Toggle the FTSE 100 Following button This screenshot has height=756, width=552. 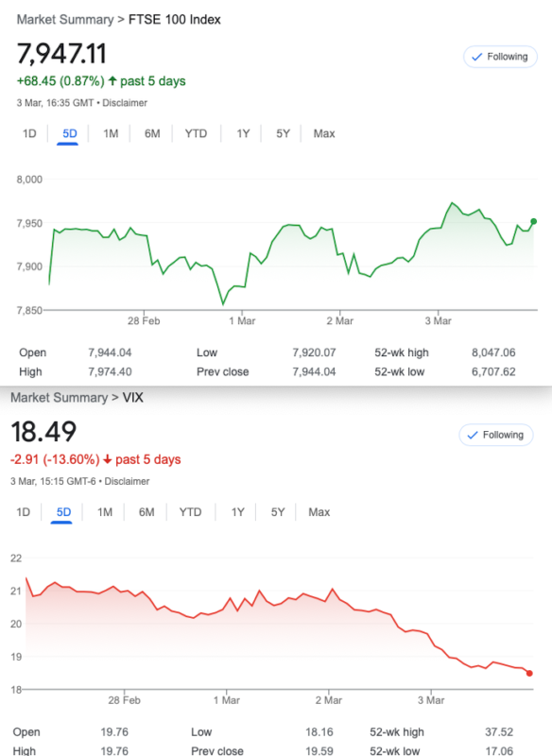(x=500, y=57)
